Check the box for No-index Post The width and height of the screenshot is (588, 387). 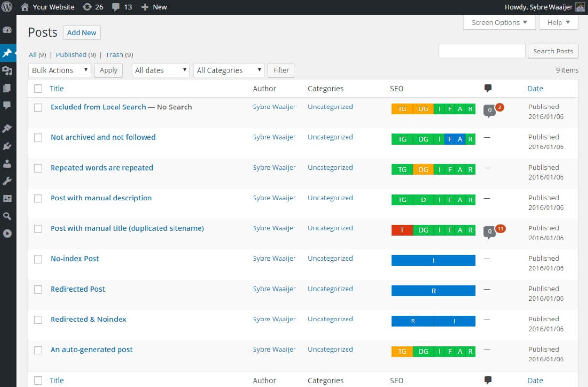click(x=38, y=259)
